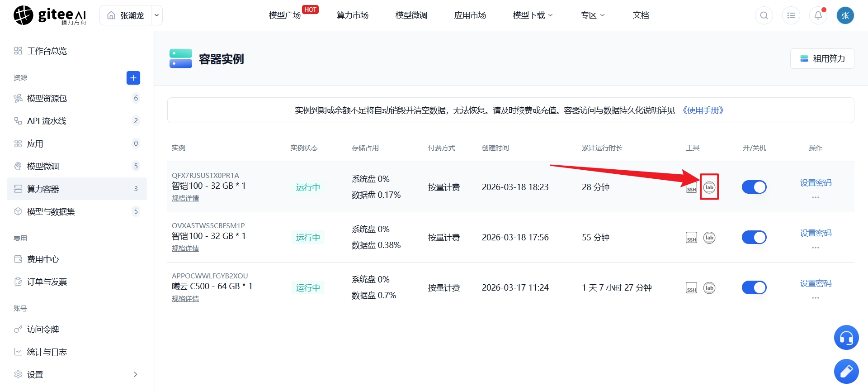Toggle power for APPOCWWLFGYB2XOU instance
Image resolution: width=868 pixels, height=392 pixels.
754,287
